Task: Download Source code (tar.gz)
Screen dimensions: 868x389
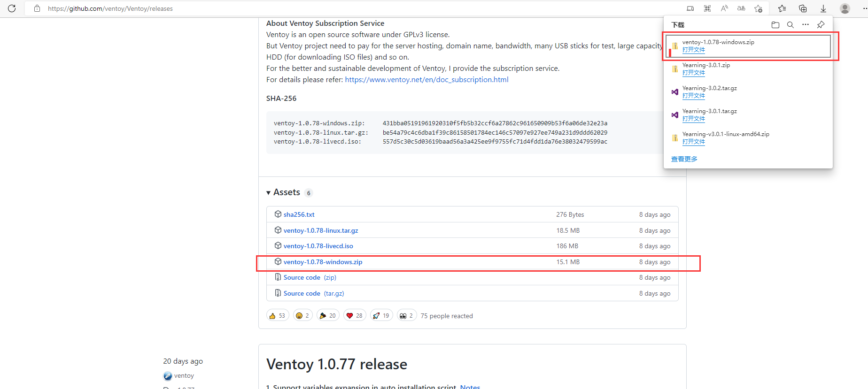Action: point(314,293)
